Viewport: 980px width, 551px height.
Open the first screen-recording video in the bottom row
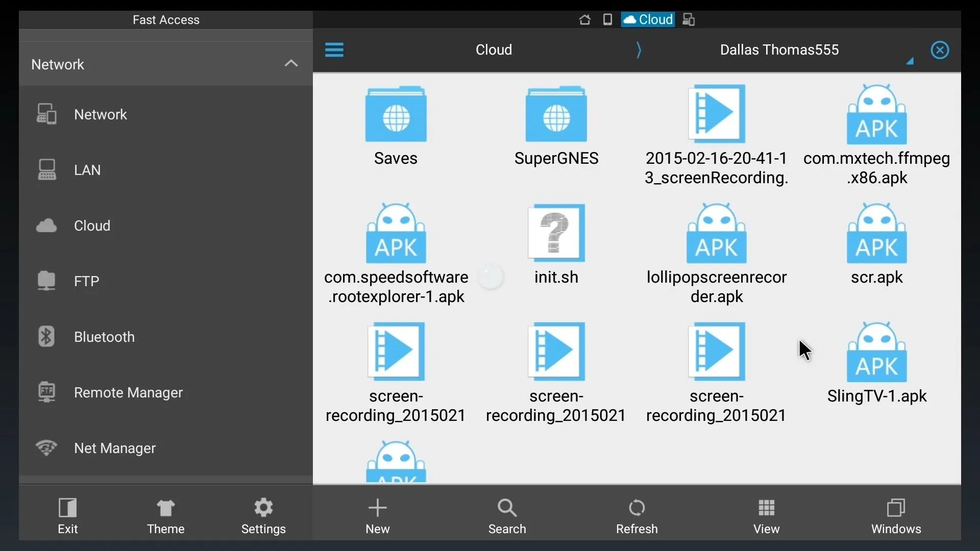tap(396, 372)
